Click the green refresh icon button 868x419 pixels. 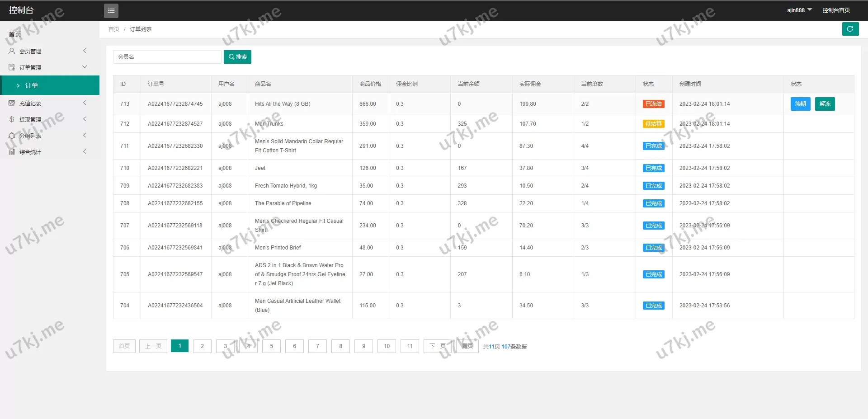tap(850, 29)
